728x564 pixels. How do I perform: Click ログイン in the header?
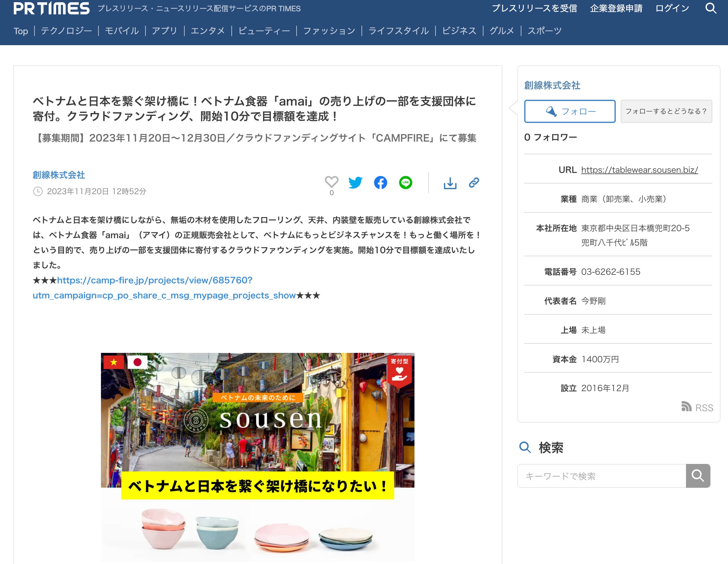[x=672, y=8]
